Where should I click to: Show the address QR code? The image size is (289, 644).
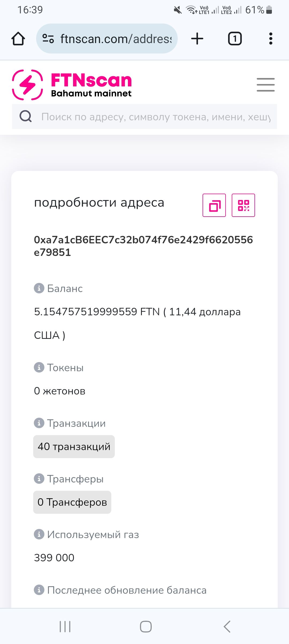(243, 205)
